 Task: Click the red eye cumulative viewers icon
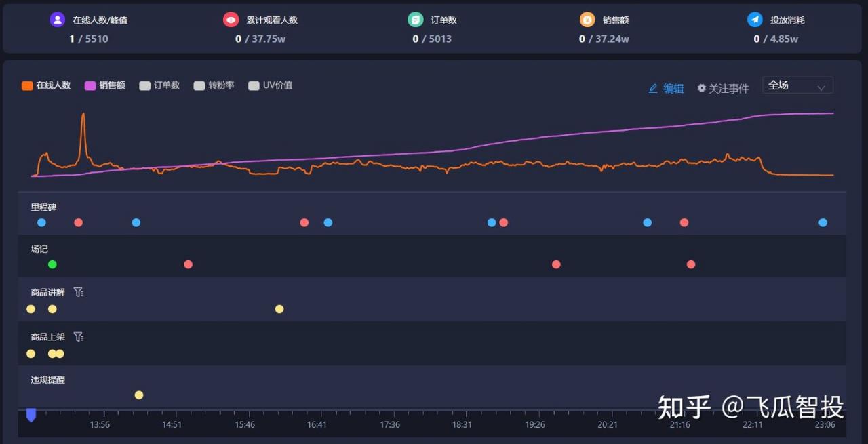point(231,20)
